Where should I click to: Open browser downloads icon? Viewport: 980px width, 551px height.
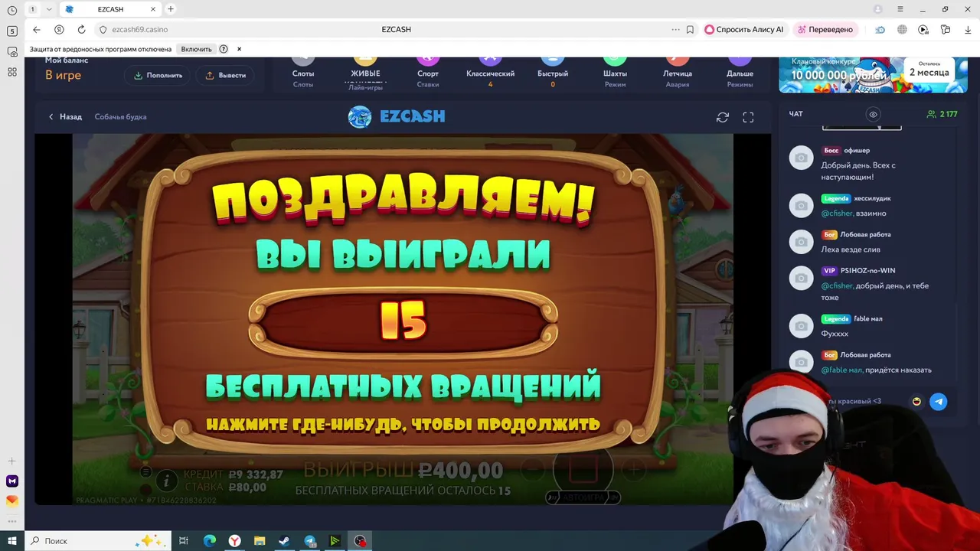967,29
